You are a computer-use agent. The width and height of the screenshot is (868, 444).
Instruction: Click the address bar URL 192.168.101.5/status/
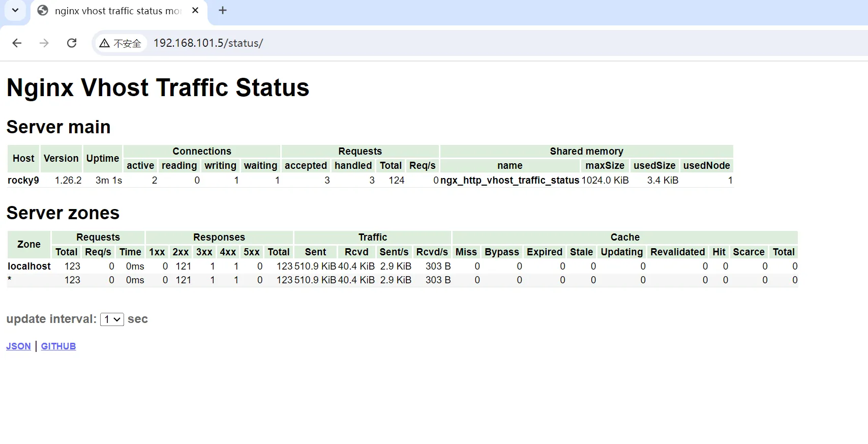[208, 43]
